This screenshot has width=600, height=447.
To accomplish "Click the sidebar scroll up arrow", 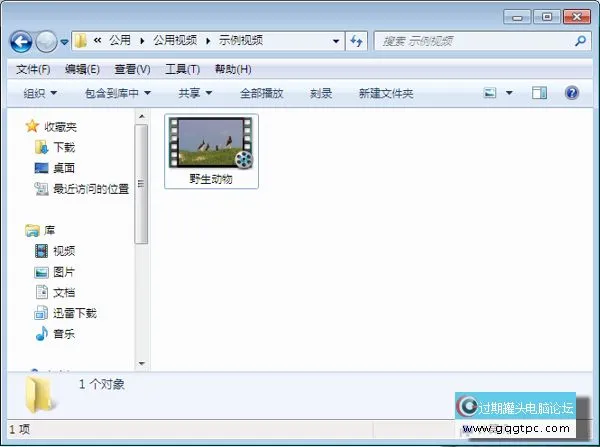I will [x=142, y=116].
